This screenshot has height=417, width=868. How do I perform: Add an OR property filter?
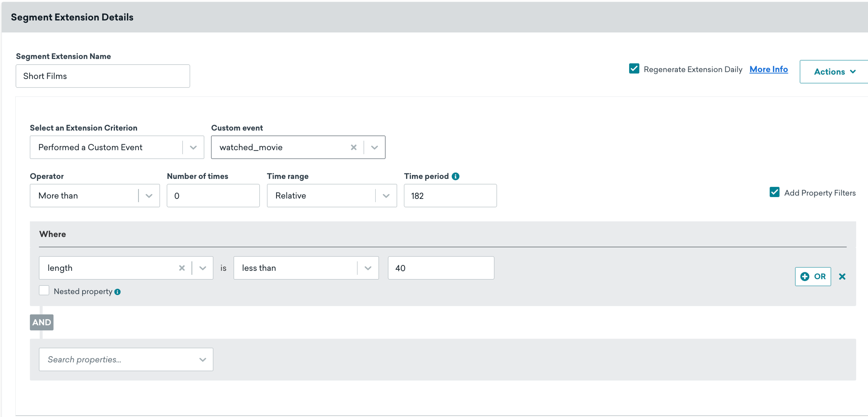813,277
